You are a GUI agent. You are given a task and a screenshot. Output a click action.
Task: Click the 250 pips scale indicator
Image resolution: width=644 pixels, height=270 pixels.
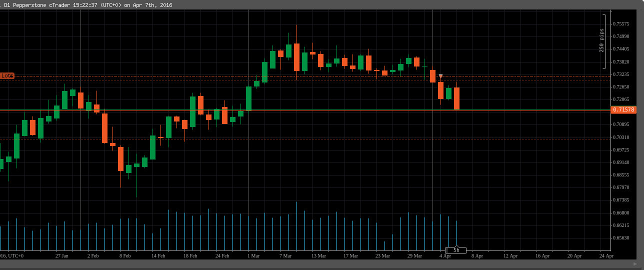click(602, 41)
